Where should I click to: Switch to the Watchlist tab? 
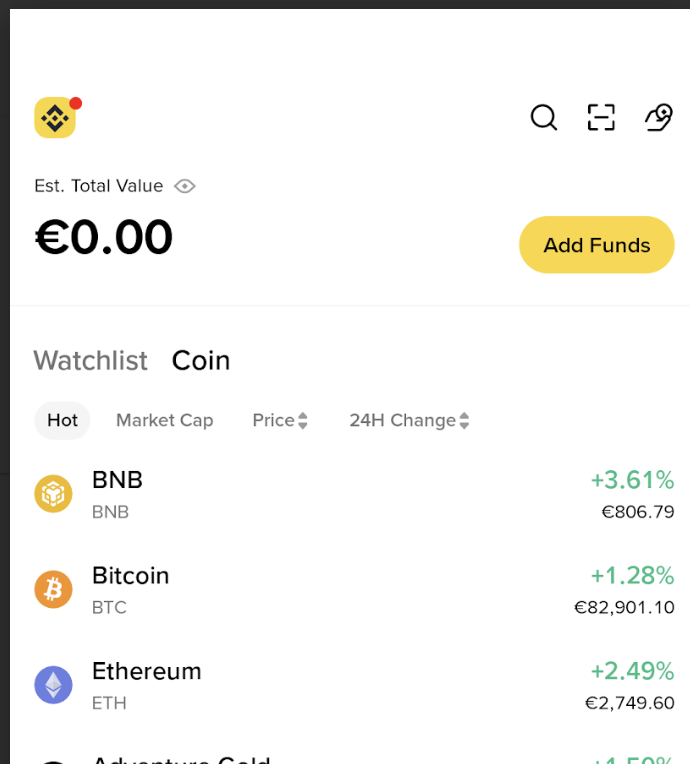tap(90, 360)
